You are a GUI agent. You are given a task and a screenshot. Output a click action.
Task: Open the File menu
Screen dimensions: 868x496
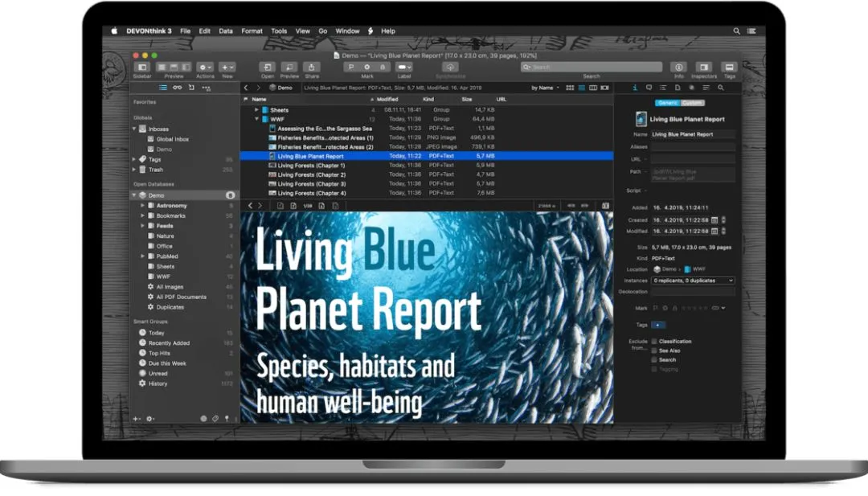pos(185,31)
